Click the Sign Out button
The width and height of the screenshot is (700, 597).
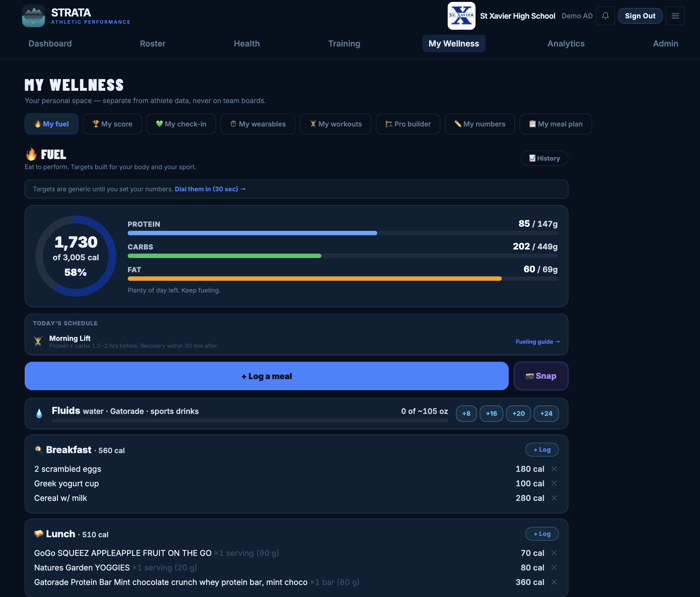point(640,16)
